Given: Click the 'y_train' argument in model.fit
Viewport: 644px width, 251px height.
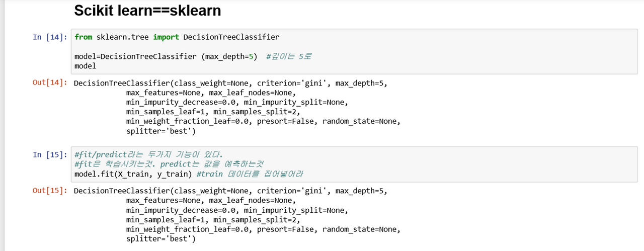Looking at the screenshot, I should [x=171, y=174].
